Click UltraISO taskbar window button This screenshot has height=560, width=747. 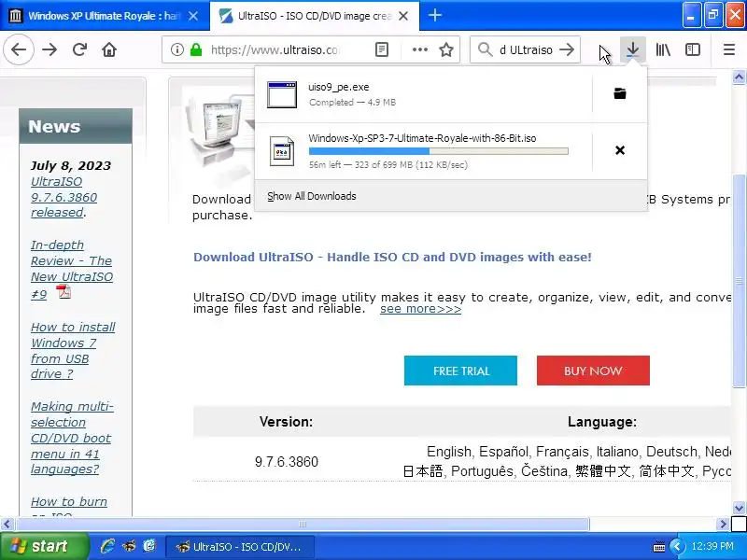240,546
